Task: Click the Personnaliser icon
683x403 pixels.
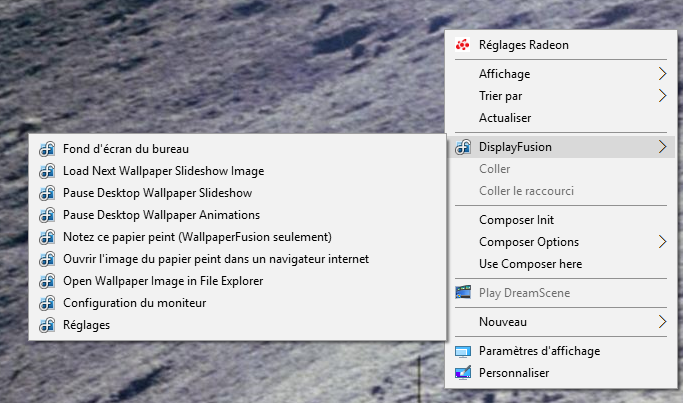Action: pyautogui.click(x=462, y=373)
